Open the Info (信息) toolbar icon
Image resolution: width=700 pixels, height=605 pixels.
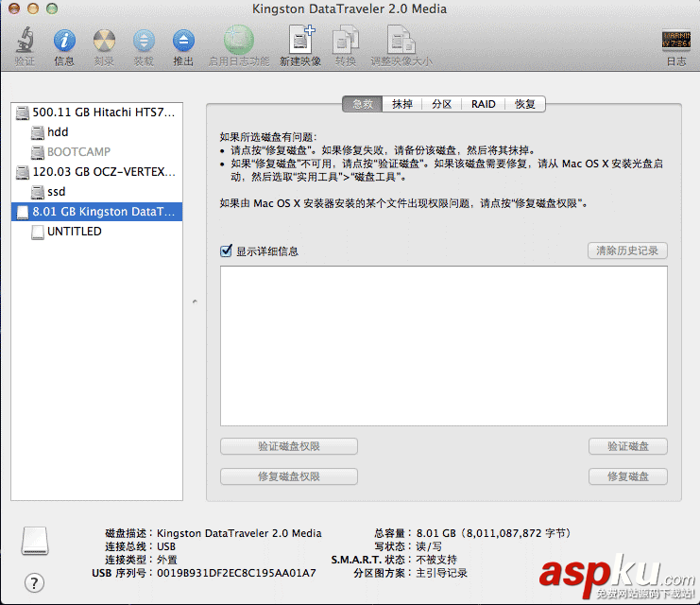click(x=64, y=41)
